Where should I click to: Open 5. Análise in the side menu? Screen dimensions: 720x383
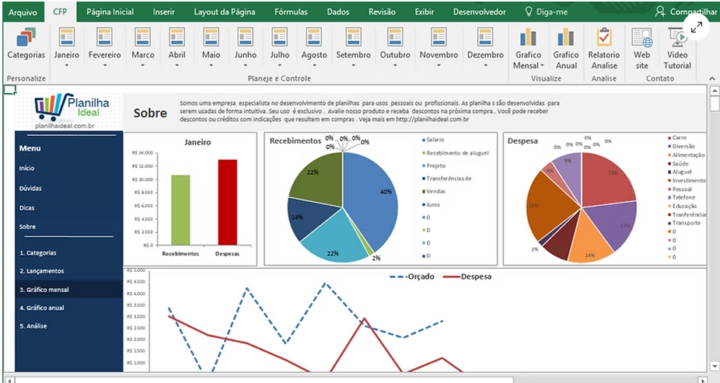point(33,326)
